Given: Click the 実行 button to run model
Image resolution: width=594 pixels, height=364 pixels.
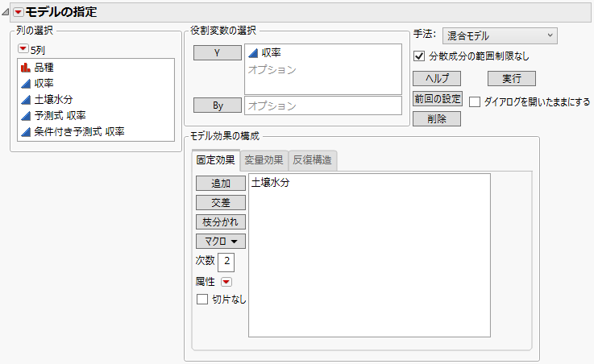Looking at the screenshot, I should coord(512,79).
